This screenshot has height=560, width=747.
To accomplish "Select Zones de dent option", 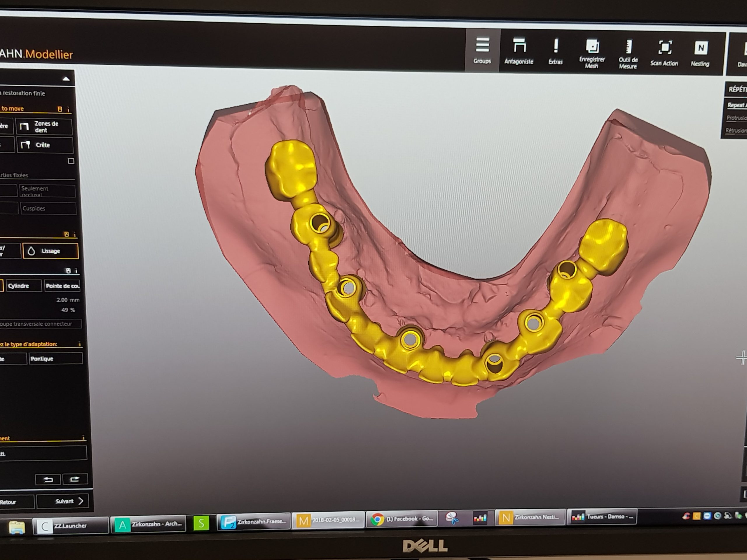I will coord(44,127).
